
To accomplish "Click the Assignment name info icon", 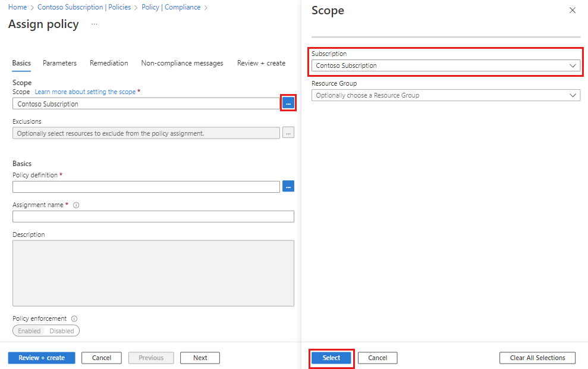I will tap(76, 205).
